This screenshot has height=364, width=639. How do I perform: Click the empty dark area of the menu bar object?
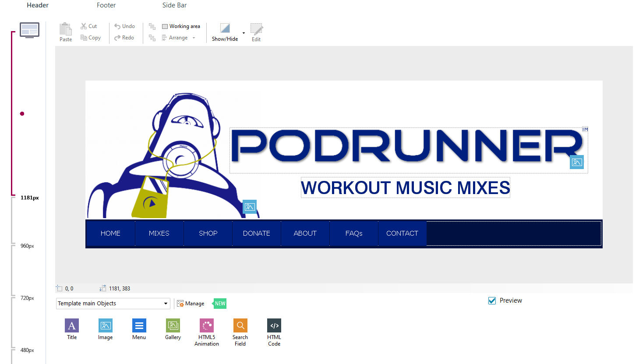[x=514, y=233]
